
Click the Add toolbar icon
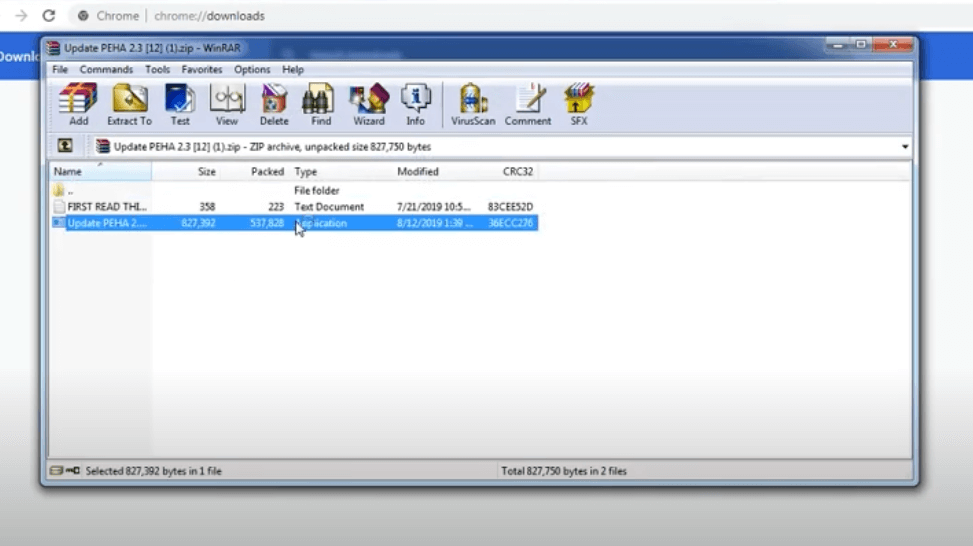coord(78,104)
